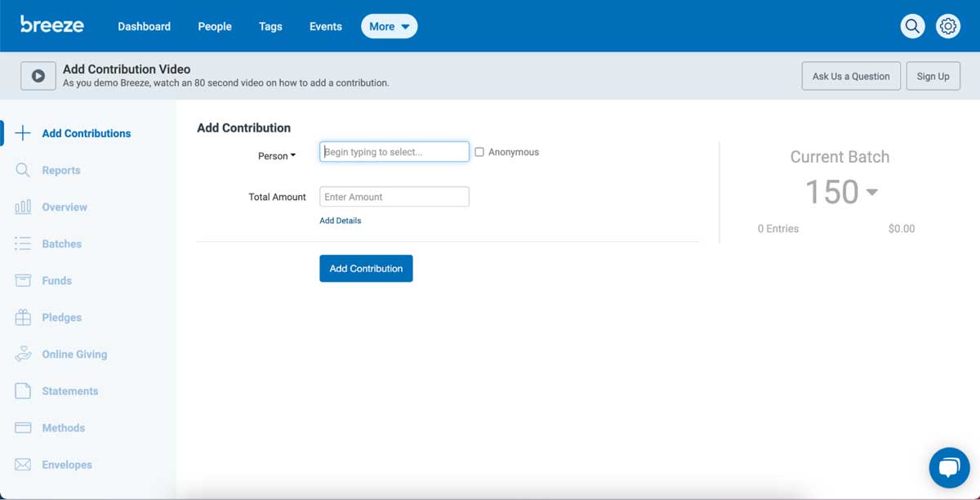The image size is (980, 500).
Task: Click the search magnifier icon
Action: point(912,25)
